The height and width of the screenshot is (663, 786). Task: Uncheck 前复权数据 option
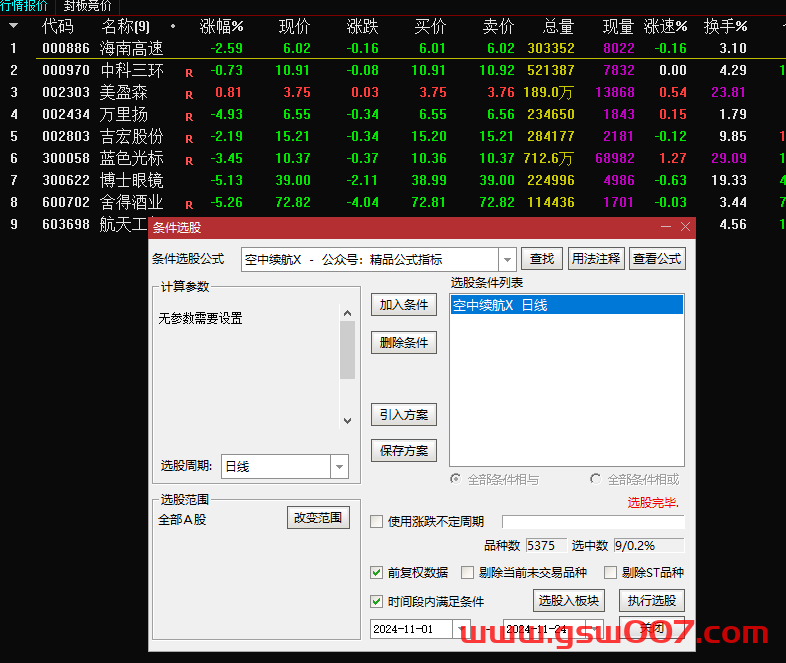[377, 573]
